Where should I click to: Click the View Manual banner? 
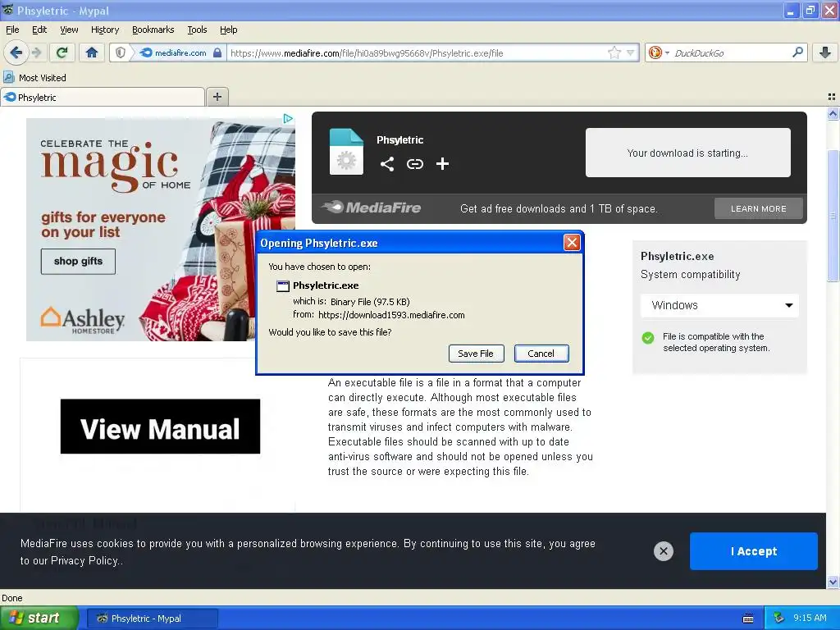(160, 427)
